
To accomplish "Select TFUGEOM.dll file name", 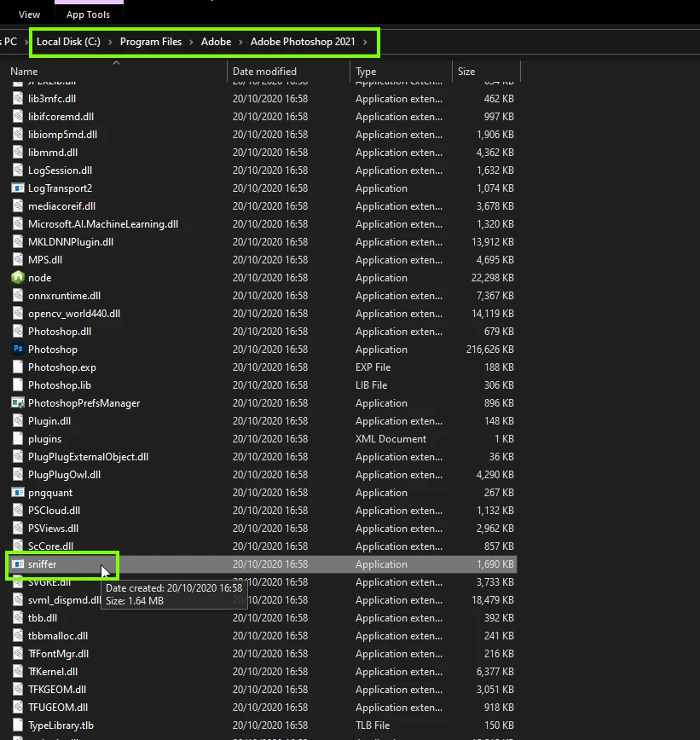I will 58,708.
